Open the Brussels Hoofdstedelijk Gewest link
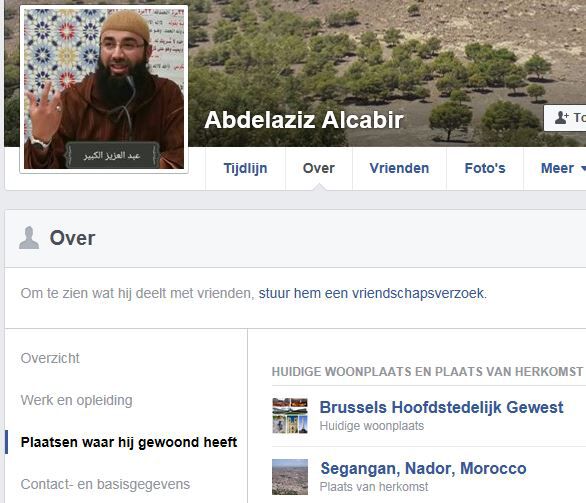This screenshot has width=586, height=503. click(441, 407)
